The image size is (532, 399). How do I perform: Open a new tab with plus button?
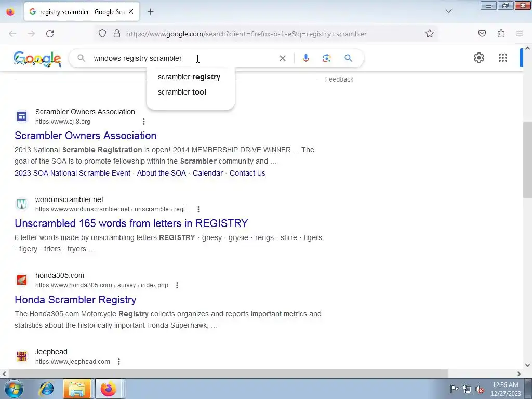[x=150, y=12]
